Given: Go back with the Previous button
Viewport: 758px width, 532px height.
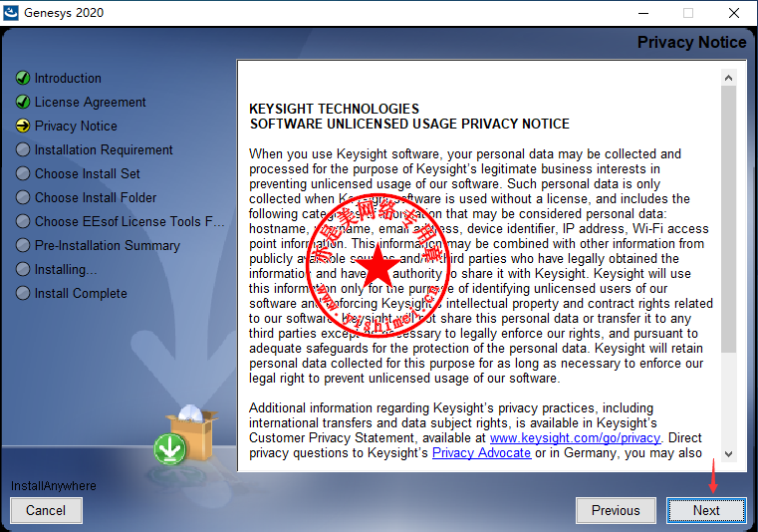Looking at the screenshot, I should pyautogui.click(x=616, y=510).
